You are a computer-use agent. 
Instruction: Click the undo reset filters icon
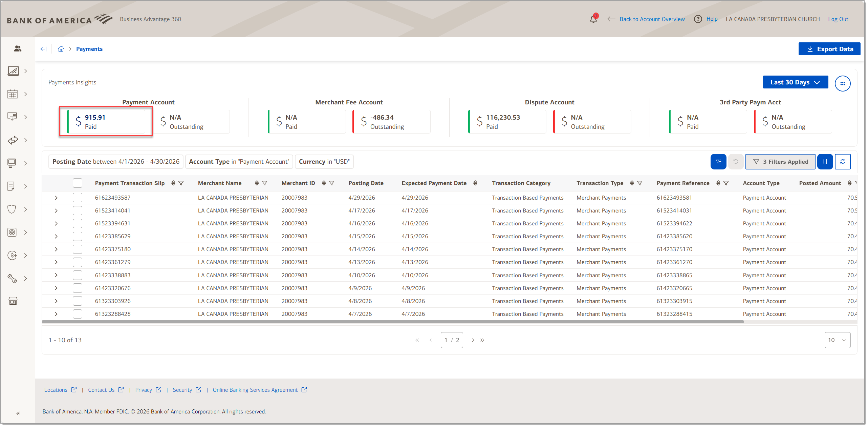tap(736, 162)
